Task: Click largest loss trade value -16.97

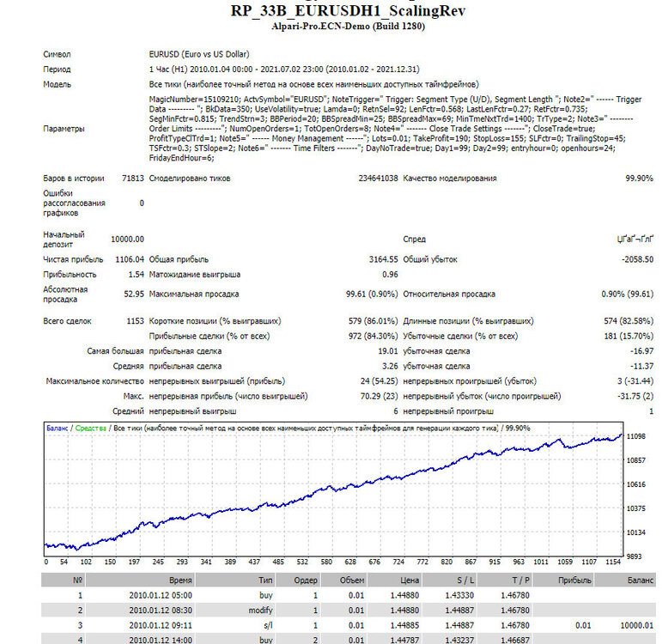Action: 641,351
